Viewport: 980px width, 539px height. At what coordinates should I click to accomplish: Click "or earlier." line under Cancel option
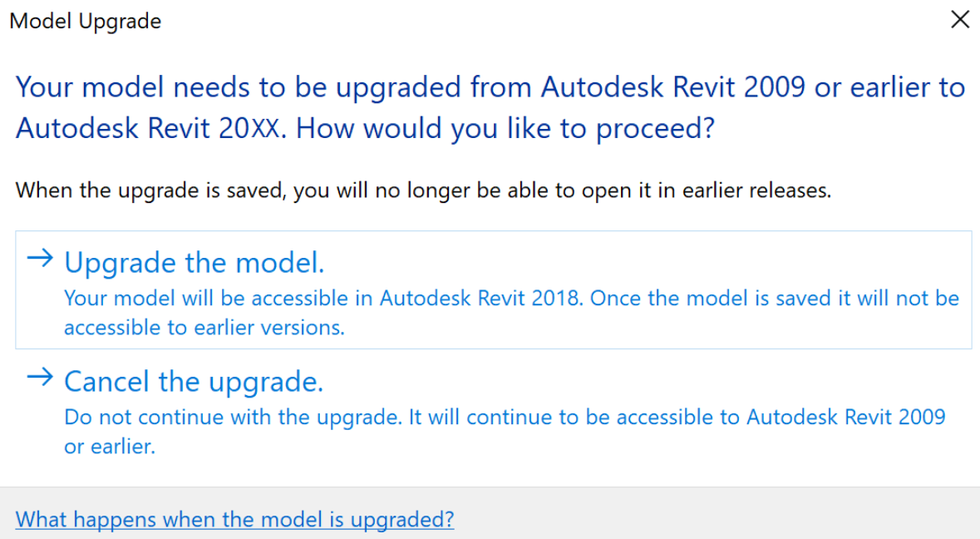[x=110, y=447]
